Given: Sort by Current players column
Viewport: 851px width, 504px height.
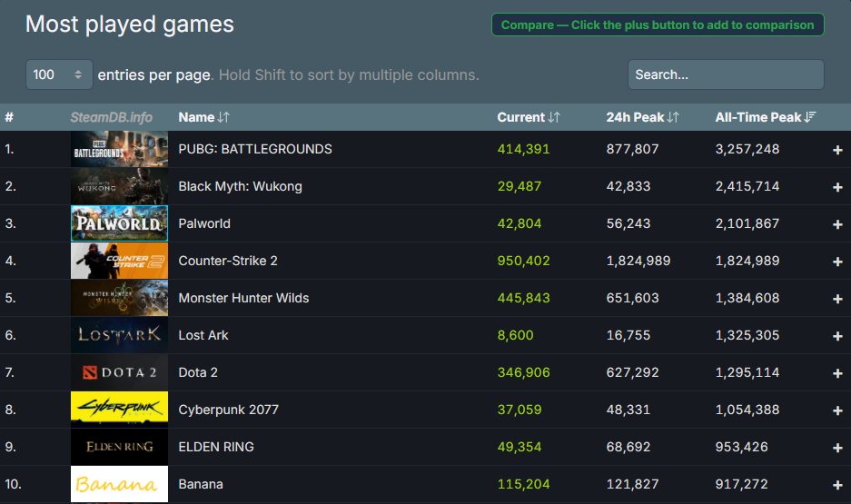Looking at the screenshot, I should pos(528,117).
